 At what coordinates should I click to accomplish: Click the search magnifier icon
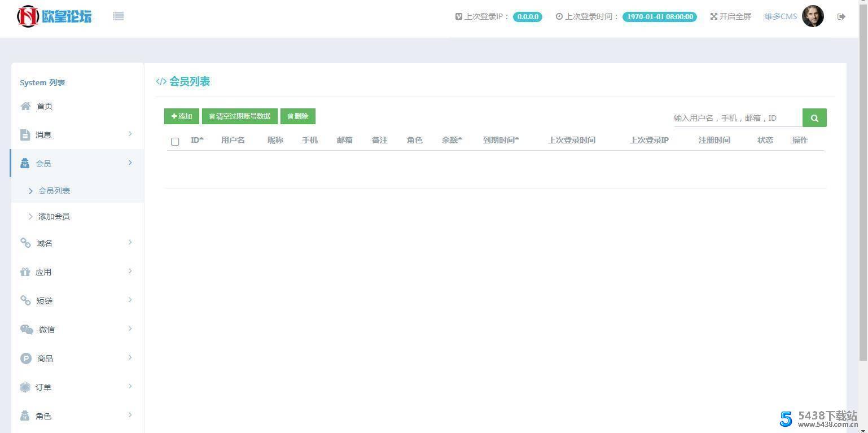(814, 117)
